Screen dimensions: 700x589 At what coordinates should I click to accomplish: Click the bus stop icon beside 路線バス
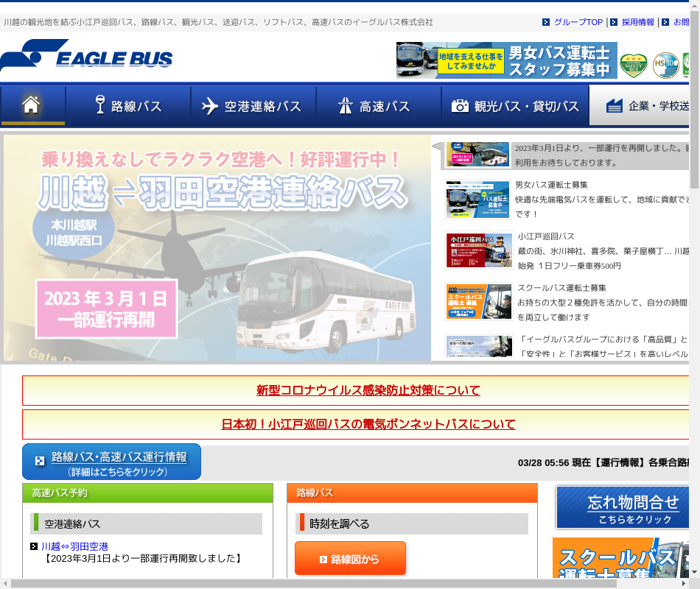point(100,105)
